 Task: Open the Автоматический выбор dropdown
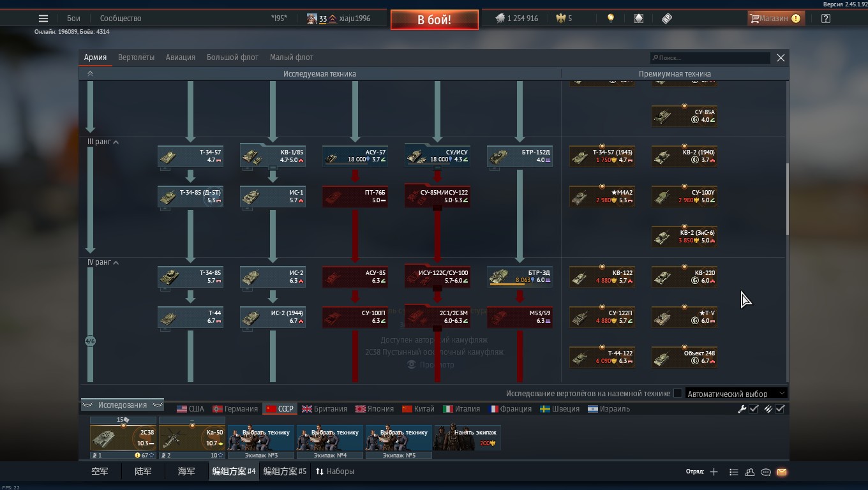pos(736,394)
